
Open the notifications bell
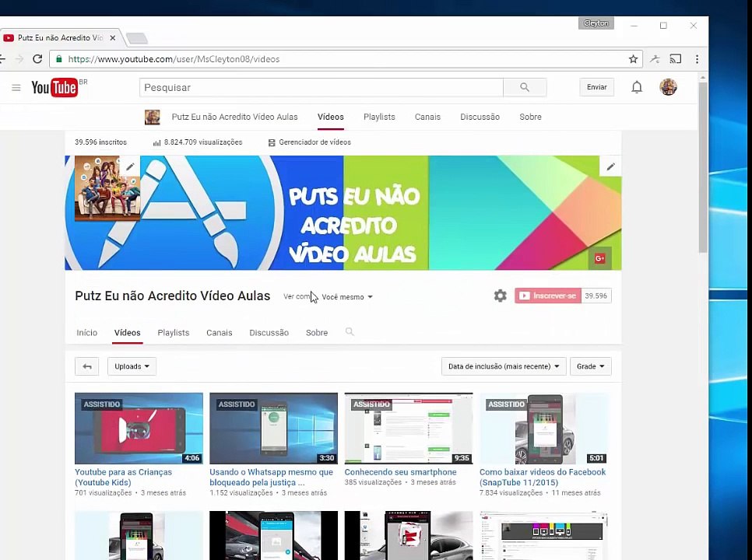(637, 87)
